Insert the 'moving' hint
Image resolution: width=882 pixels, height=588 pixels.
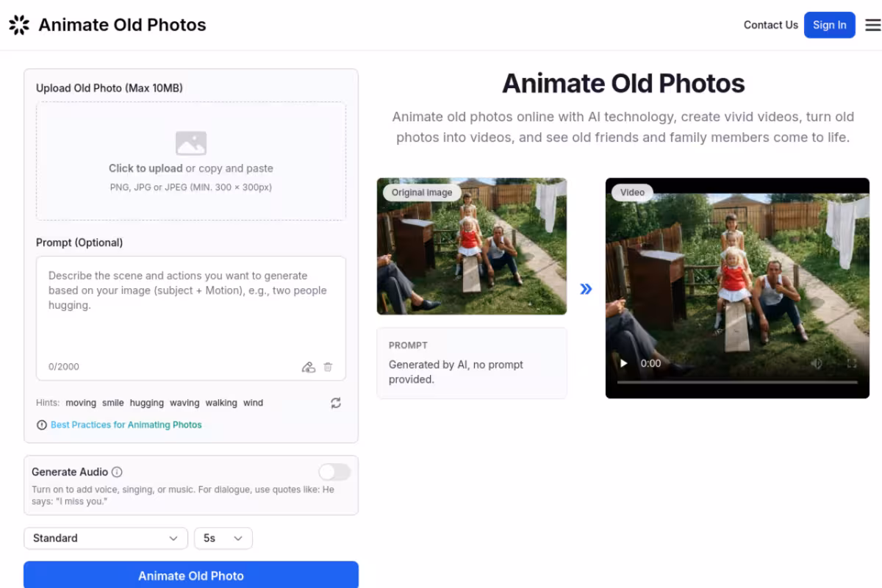tap(81, 403)
